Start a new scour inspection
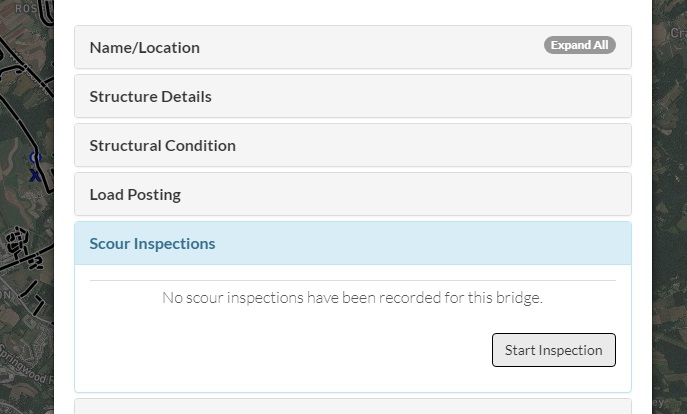The width and height of the screenshot is (687, 414). coord(554,350)
